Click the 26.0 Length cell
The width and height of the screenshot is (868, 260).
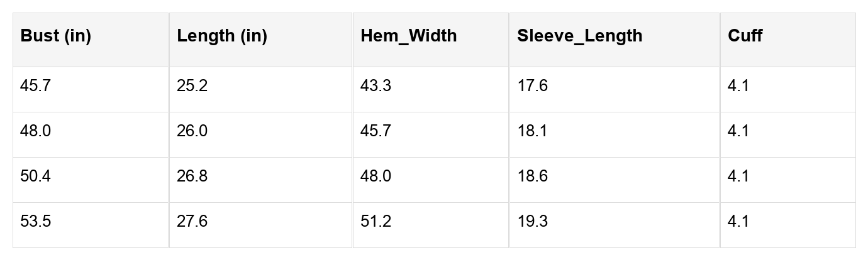(192, 131)
